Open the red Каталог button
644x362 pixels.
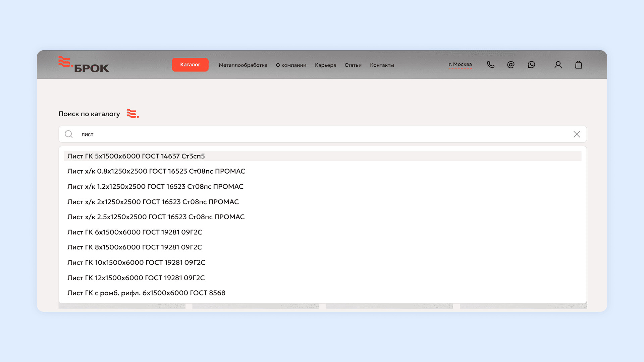190,65
